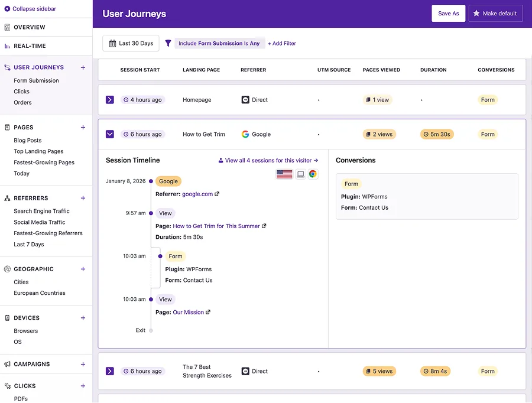Screen dimensions: 532x403
Task: Click the Devices phone icon
Action: click(7, 318)
